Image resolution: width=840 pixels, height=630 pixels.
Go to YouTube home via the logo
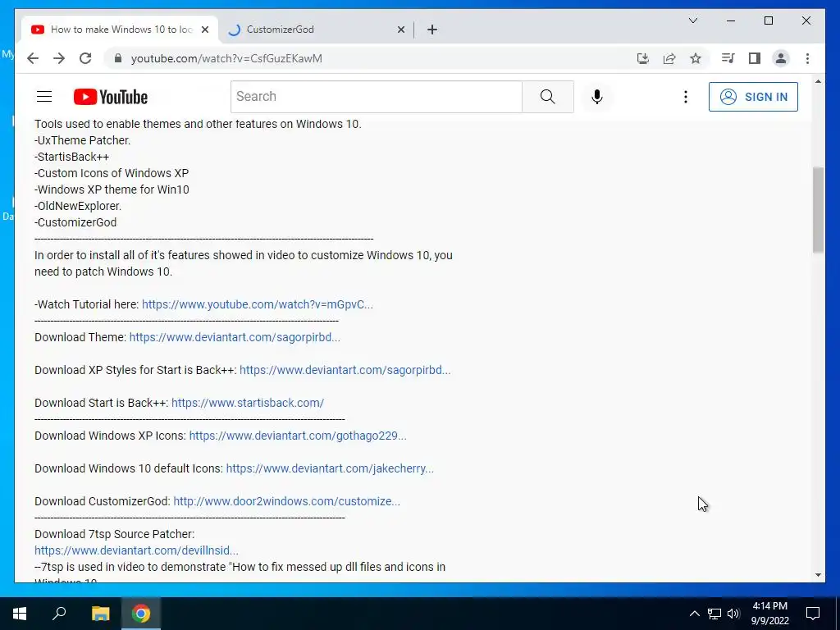111,97
